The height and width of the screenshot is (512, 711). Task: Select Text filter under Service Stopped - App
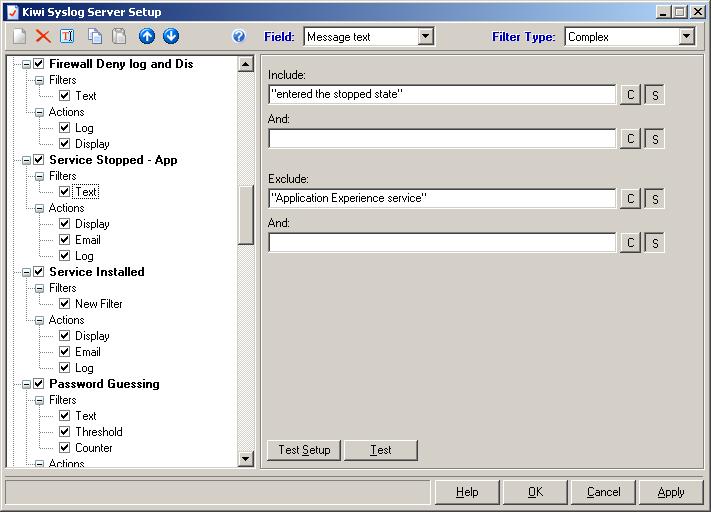click(x=86, y=192)
